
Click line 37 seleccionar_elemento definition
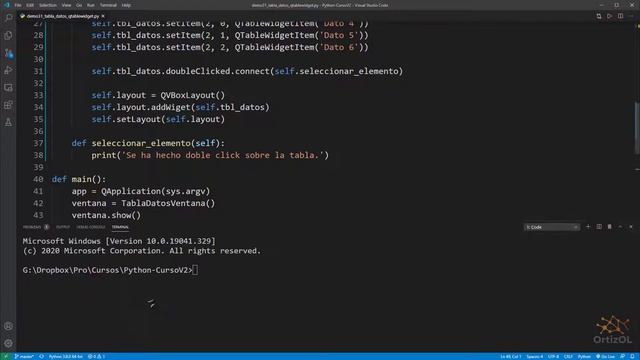pyautogui.click(x=148, y=143)
